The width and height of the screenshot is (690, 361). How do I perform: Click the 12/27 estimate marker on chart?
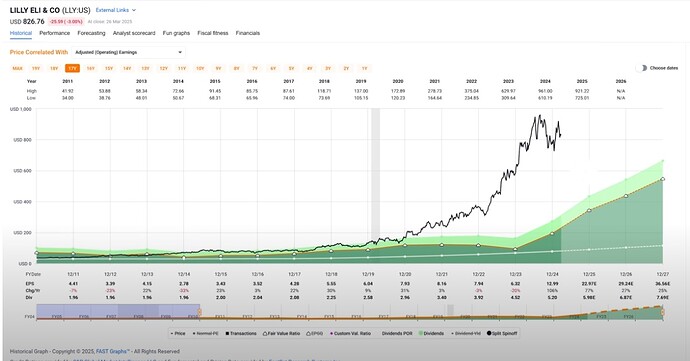coord(663,179)
